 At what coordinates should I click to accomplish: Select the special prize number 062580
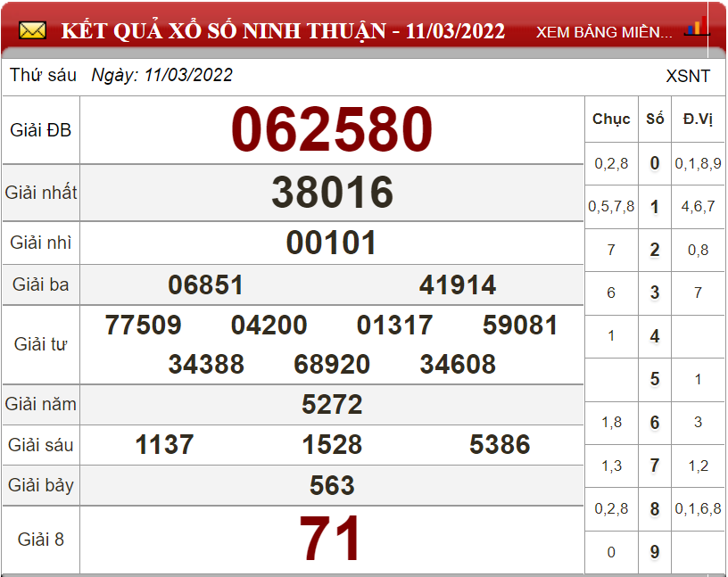pos(332,130)
